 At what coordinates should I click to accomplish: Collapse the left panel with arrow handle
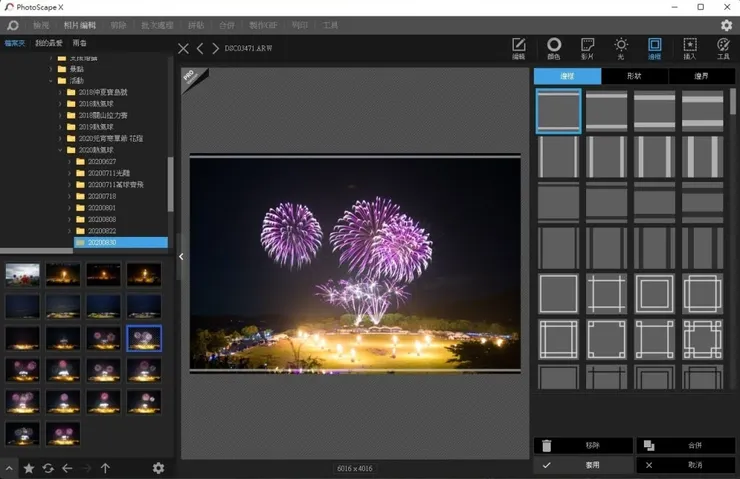181,257
